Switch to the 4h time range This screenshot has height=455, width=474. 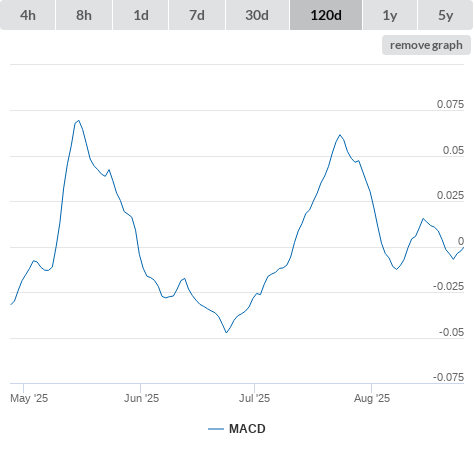click(x=28, y=15)
